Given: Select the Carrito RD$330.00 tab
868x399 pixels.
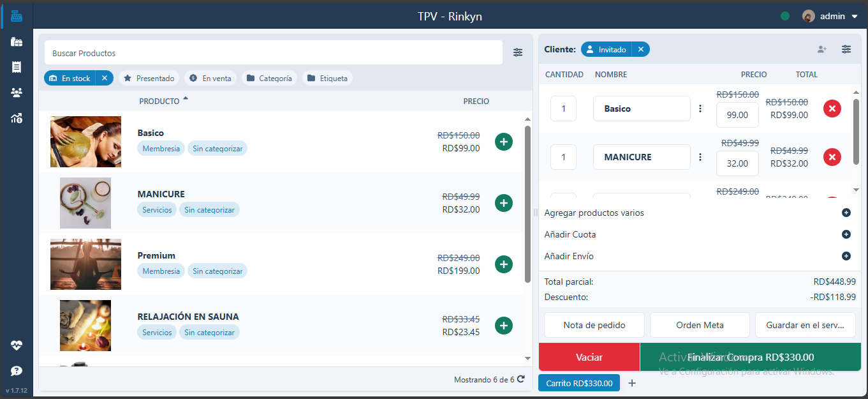Looking at the screenshot, I should pyautogui.click(x=579, y=383).
